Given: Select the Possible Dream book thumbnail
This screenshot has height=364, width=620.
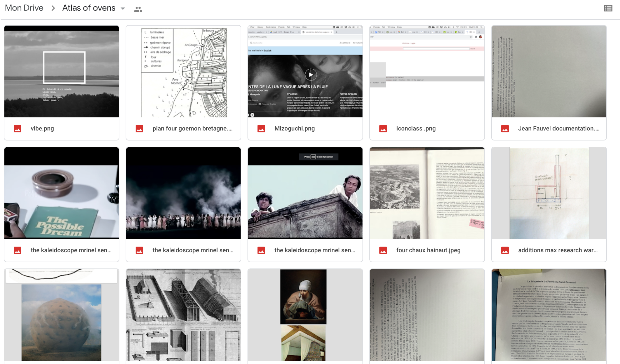Looking at the screenshot, I should [62, 193].
